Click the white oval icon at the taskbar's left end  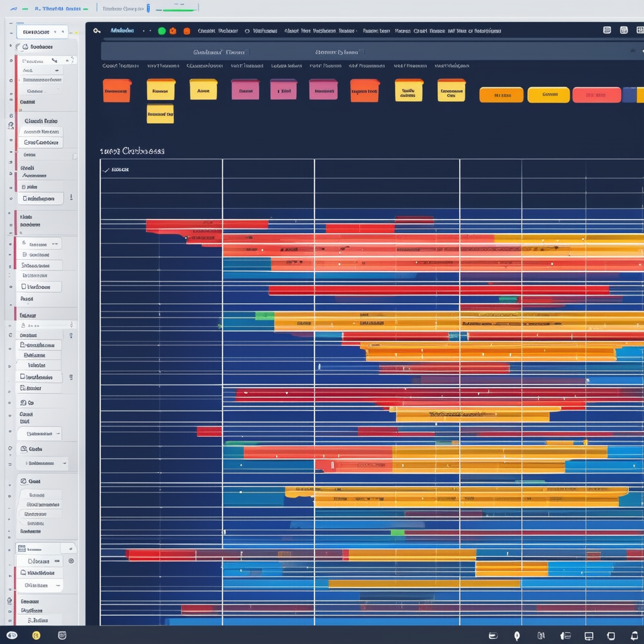(x=12, y=635)
